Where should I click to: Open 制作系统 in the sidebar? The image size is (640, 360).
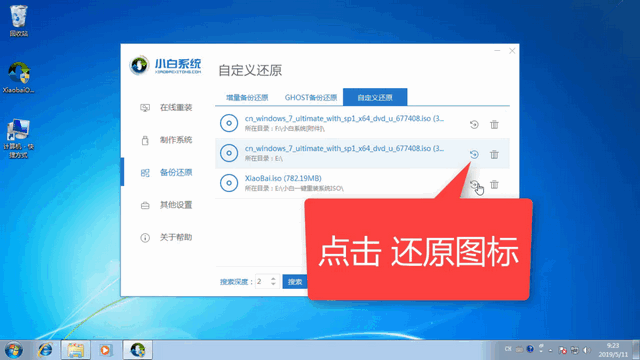[166, 140]
